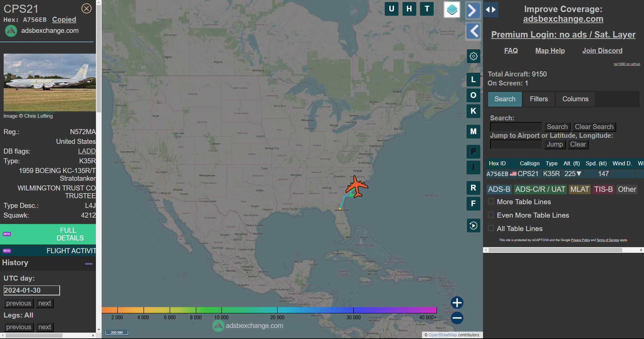Click the T map toggle button
644x339 pixels.
pos(427,9)
